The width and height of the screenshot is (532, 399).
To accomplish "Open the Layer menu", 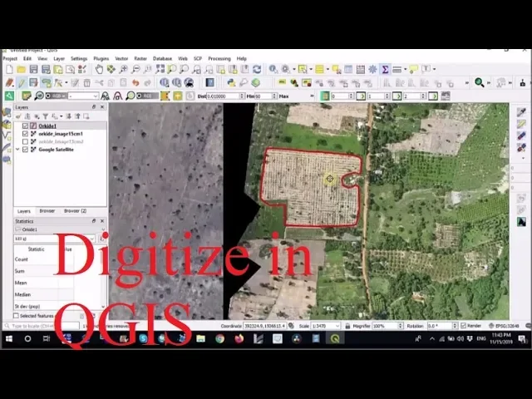I will 59,59.
